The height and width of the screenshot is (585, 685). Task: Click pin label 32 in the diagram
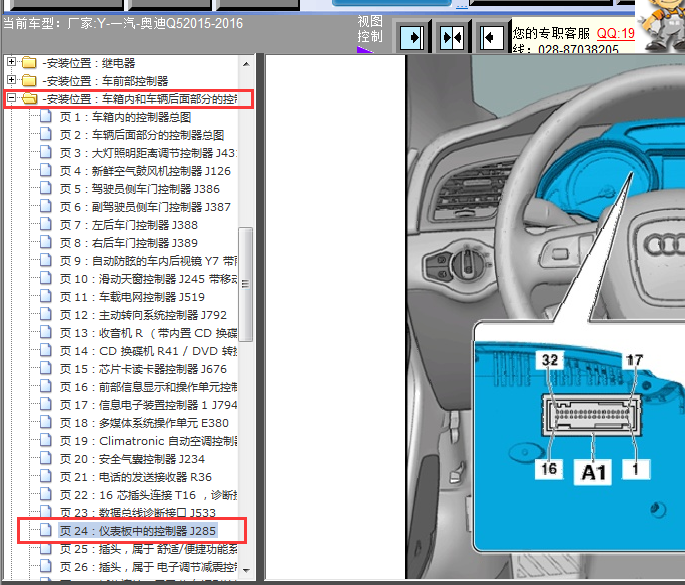[x=550, y=360]
